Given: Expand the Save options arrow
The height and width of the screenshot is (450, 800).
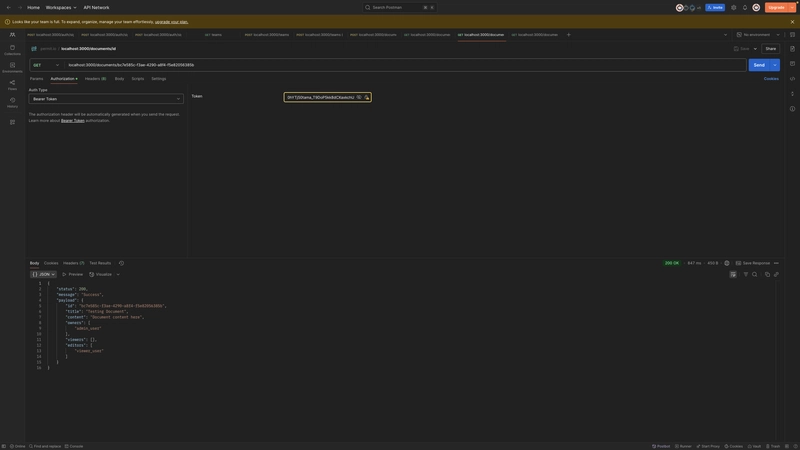Looking at the screenshot, I should 755,49.
